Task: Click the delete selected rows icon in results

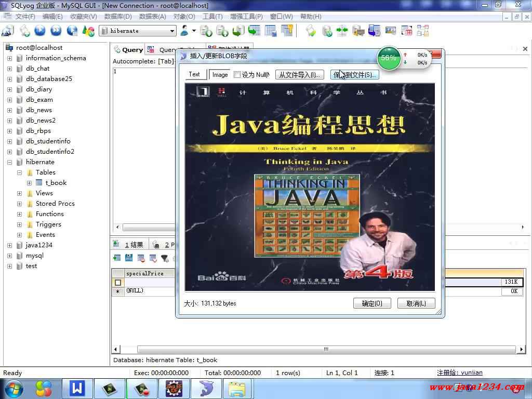Action: point(141,258)
